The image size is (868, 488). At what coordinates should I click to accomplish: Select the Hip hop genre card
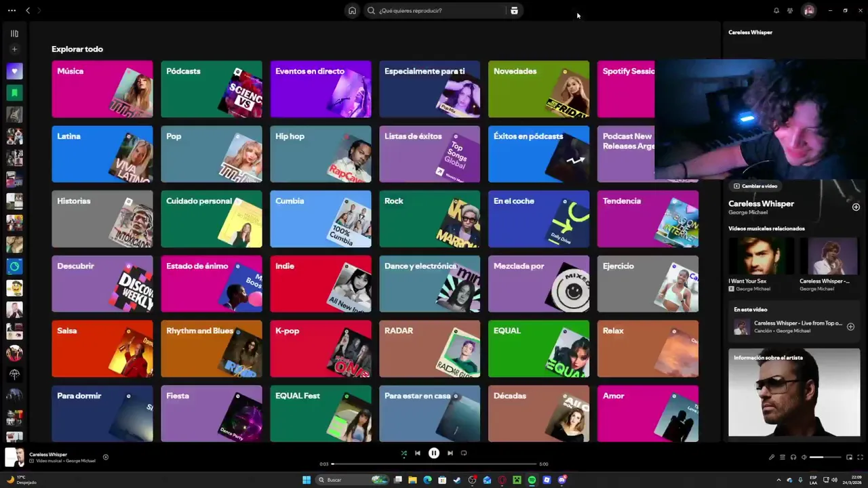321,154
